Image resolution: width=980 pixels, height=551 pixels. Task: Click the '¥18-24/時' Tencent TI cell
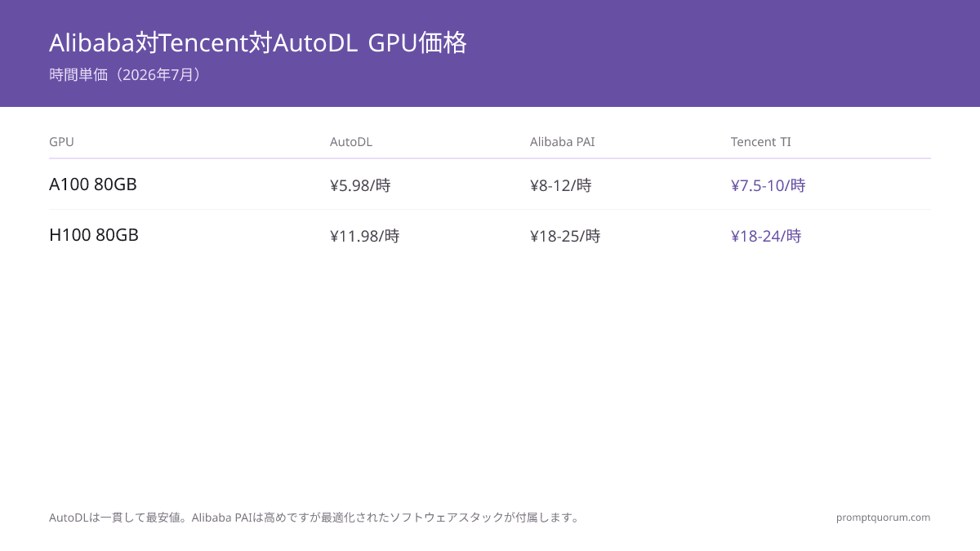[766, 237]
